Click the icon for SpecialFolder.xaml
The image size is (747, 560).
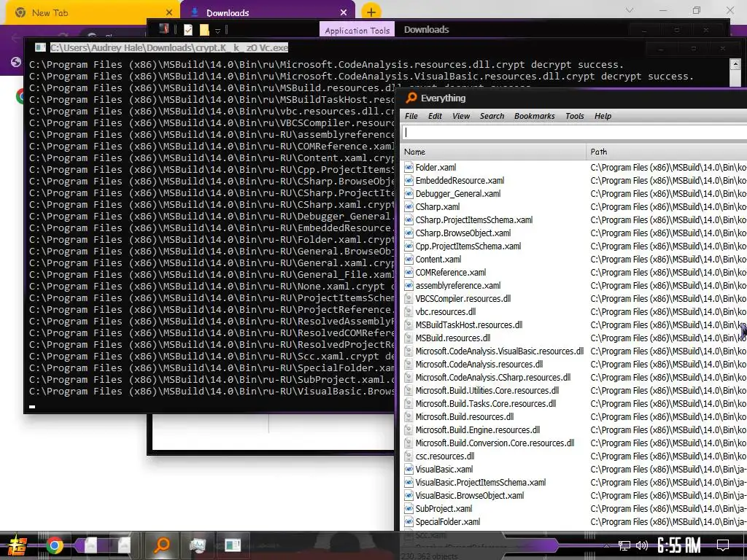(409, 522)
